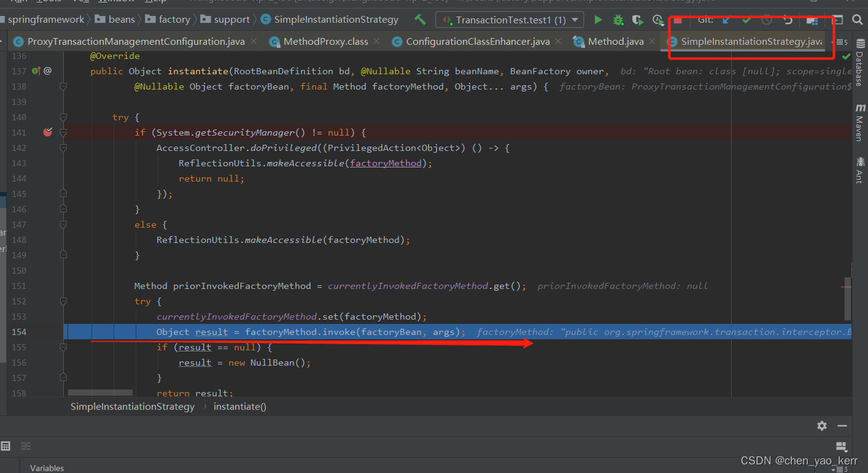Collapse the fold ending on line 149

click(x=63, y=255)
